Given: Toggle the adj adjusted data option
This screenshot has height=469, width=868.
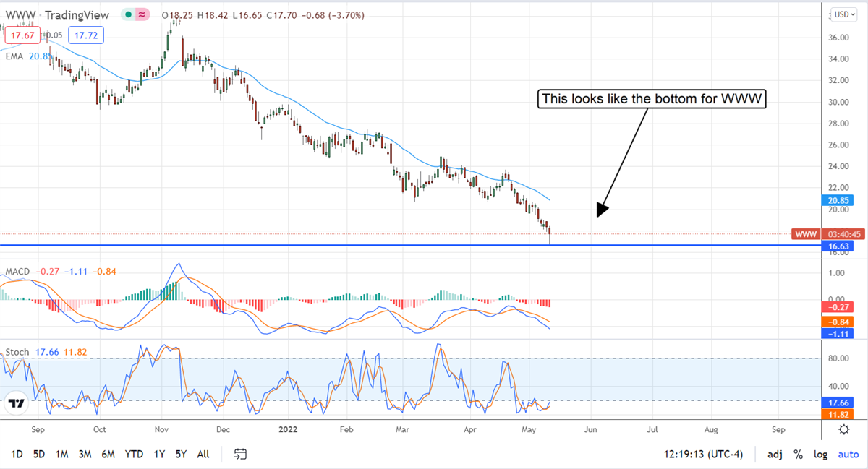Looking at the screenshot, I should pyautogui.click(x=773, y=455).
